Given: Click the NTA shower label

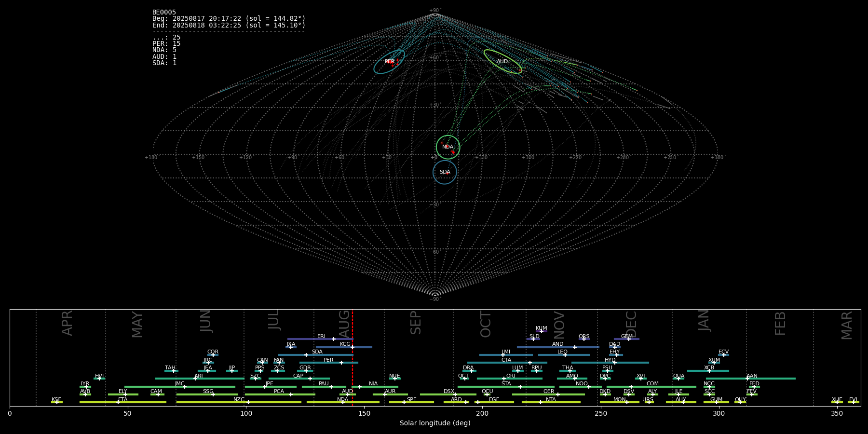Looking at the screenshot, I should click(551, 400).
